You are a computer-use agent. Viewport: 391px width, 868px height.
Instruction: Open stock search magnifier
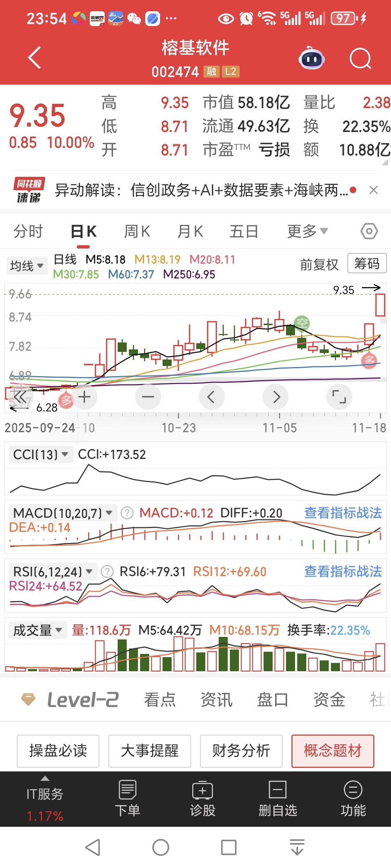pyautogui.click(x=361, y=58)
